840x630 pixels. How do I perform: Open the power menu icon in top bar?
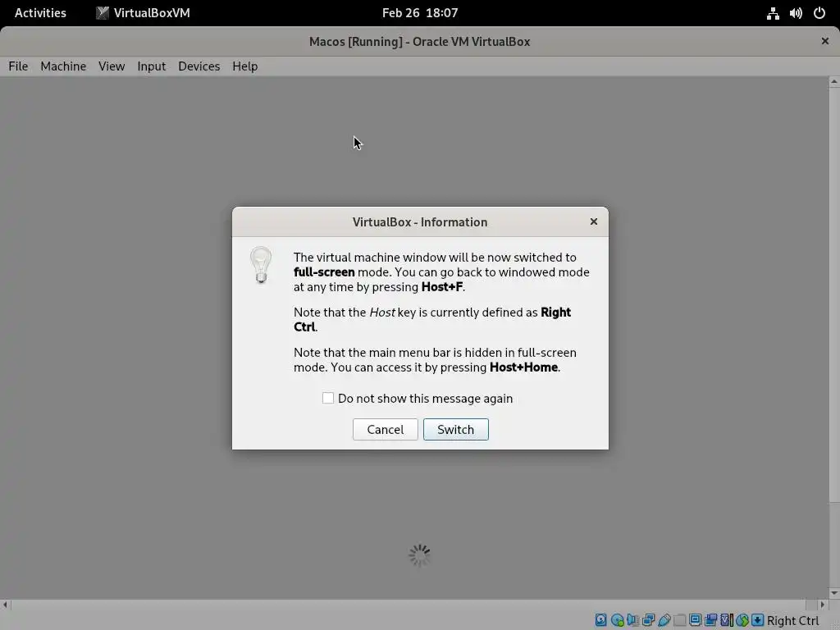(819, 13)
